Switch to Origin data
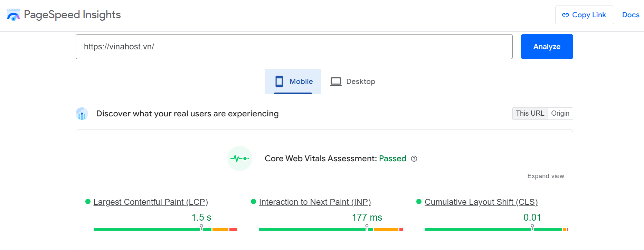The width and height of the screenshot is (644, 250). click(560, 113)
